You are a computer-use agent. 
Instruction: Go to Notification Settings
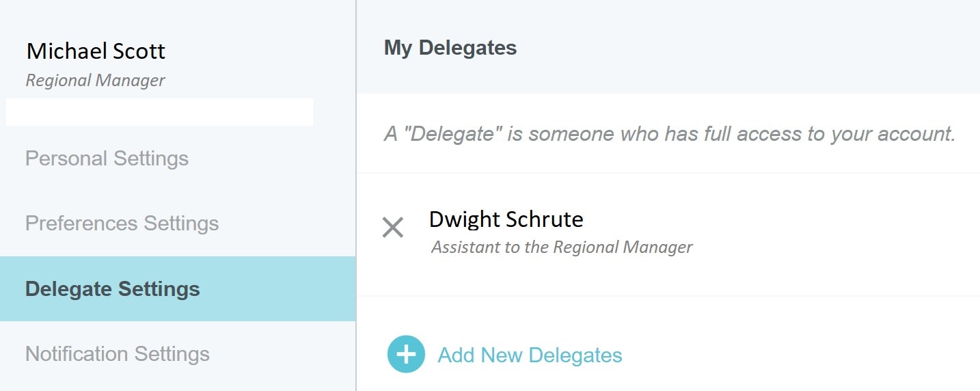117,354
